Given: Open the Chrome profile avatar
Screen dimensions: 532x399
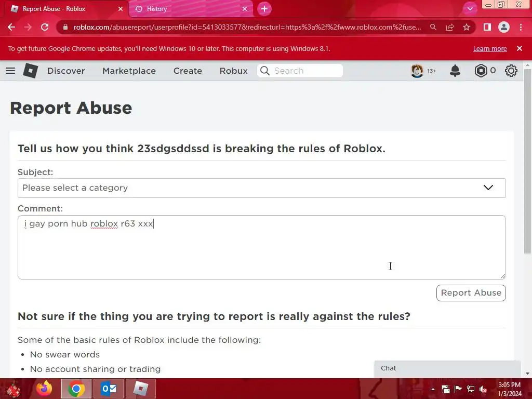Looking at the screenshot, I should [x=504, y=27].
